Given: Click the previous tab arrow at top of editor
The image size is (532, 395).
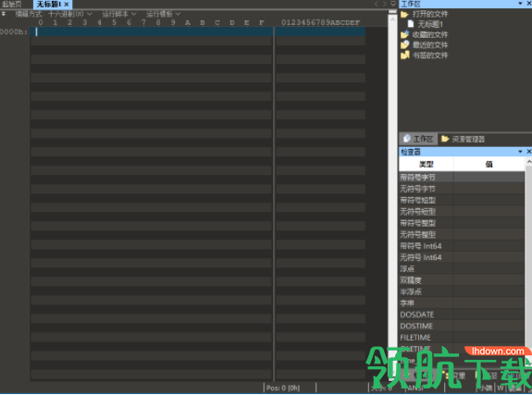Looking at the screenshot, I should coord(377,4).
